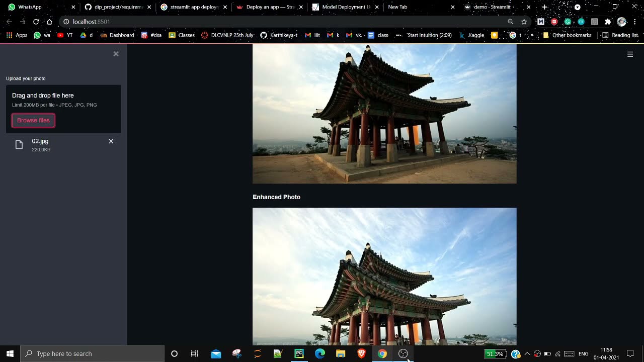
Task: Click the original pavilion photo
Action: click(384, 114)
